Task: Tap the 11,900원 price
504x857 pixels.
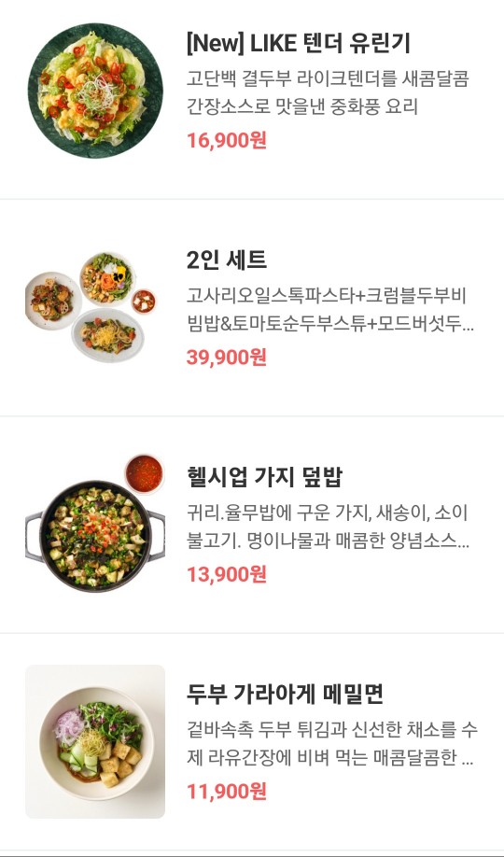Action: (226, 792)
